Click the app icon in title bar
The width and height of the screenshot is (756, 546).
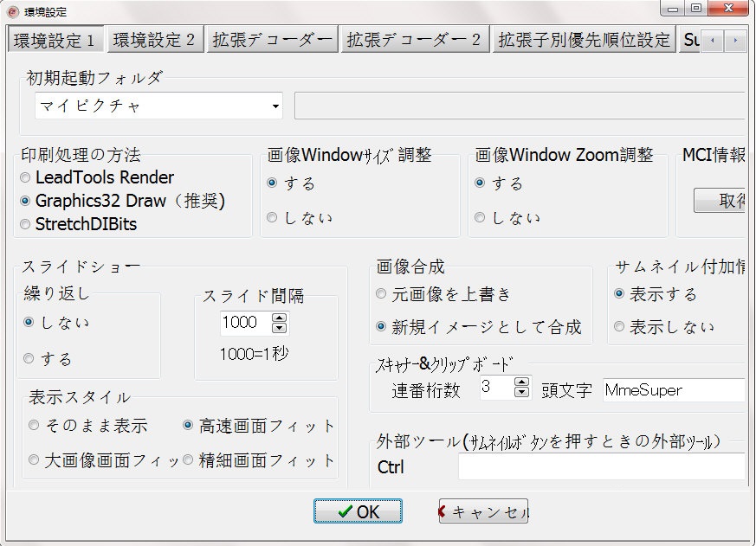[x=13, y=11]
